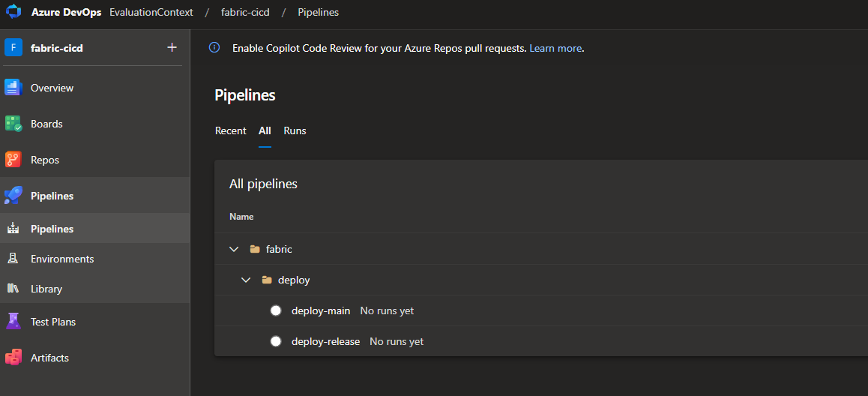Click the fabric folder icon
The height and width of the screenshot is (396, 868).
[x=255, y=249]
